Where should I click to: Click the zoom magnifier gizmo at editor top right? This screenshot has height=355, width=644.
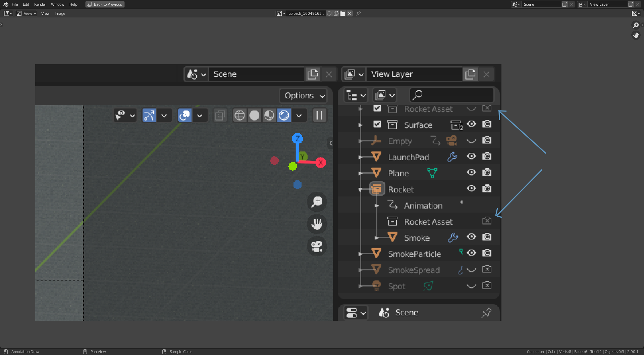coord(636,25)
